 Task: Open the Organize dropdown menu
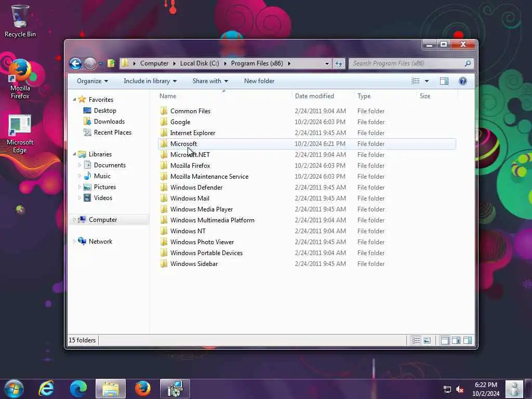(92, 81)
